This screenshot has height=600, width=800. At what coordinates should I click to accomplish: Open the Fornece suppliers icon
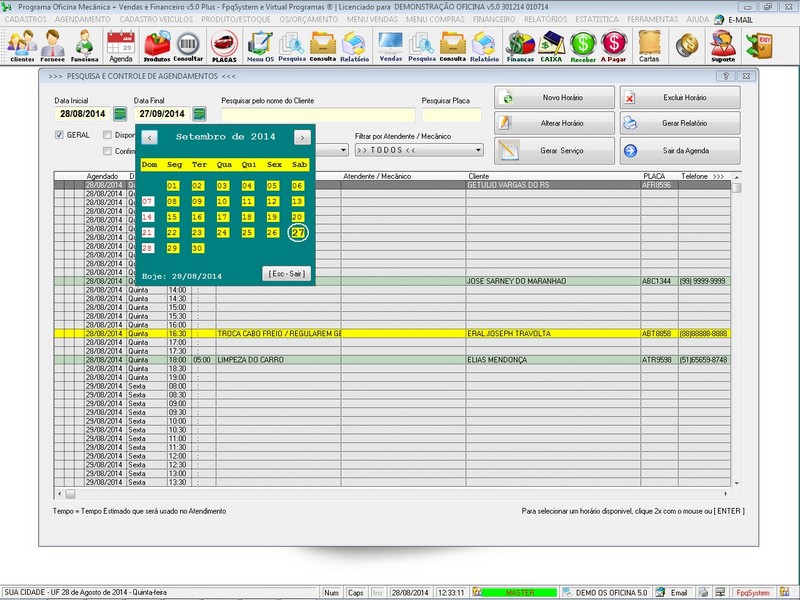pos(53,46)
